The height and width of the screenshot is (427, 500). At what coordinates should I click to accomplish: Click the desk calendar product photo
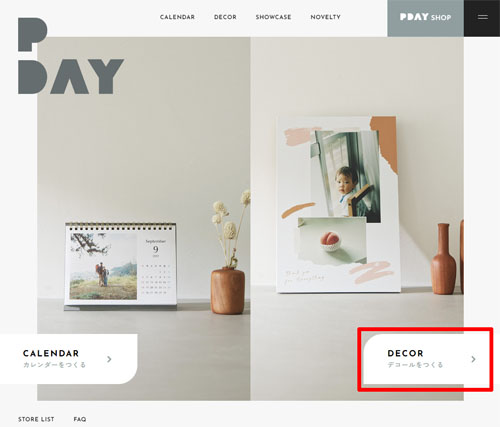click(121, 264)
